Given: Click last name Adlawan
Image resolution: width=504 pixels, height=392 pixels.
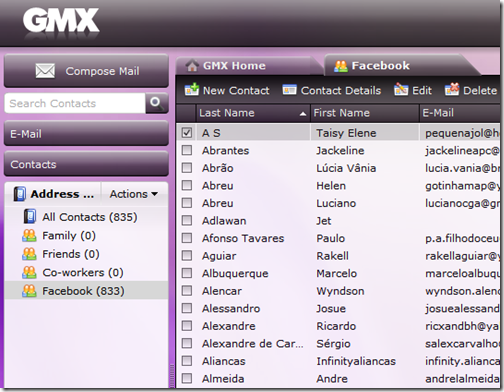Looking at the screenshot, I should [224, 221].
